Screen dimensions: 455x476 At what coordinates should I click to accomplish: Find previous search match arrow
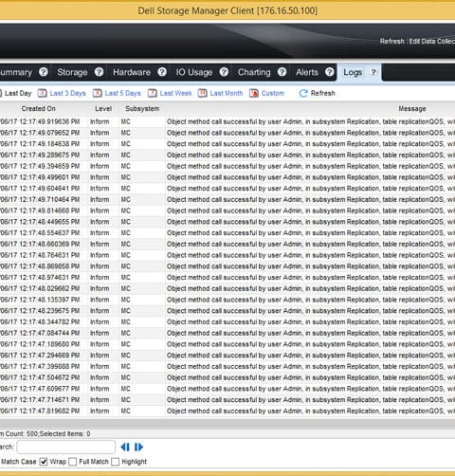(125, 447)
